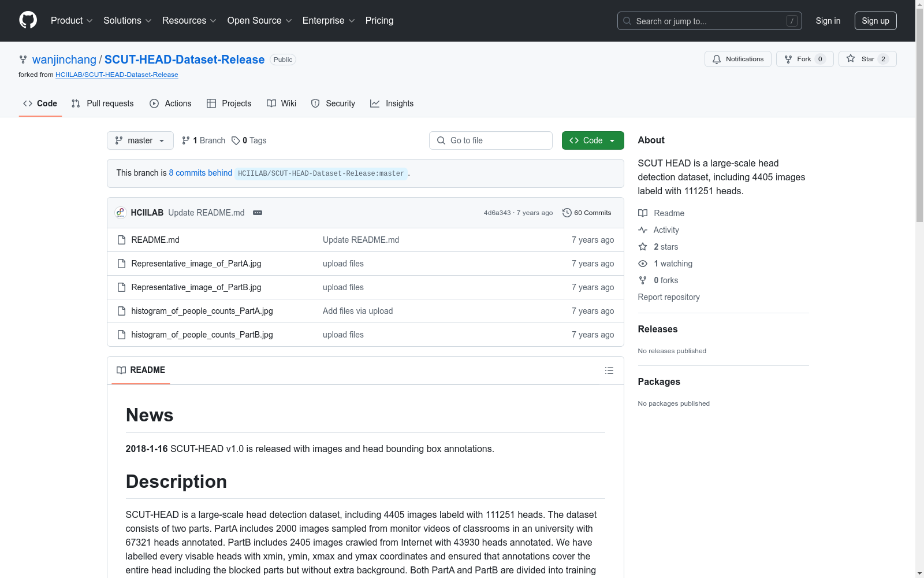Click the Sign up button
This screenshot has width=924, height=578.
[875, 21]
